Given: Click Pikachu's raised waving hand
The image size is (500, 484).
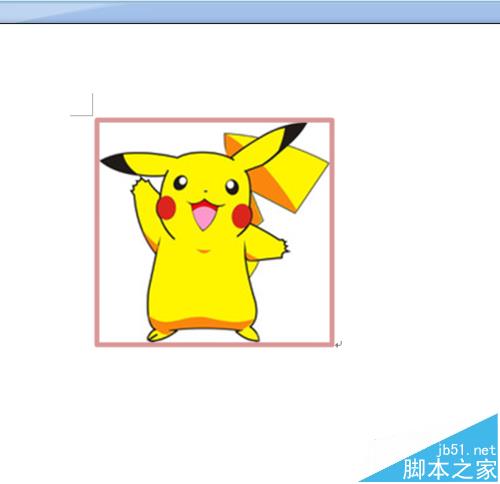Looking at the screenshot, I should point(140,187).
